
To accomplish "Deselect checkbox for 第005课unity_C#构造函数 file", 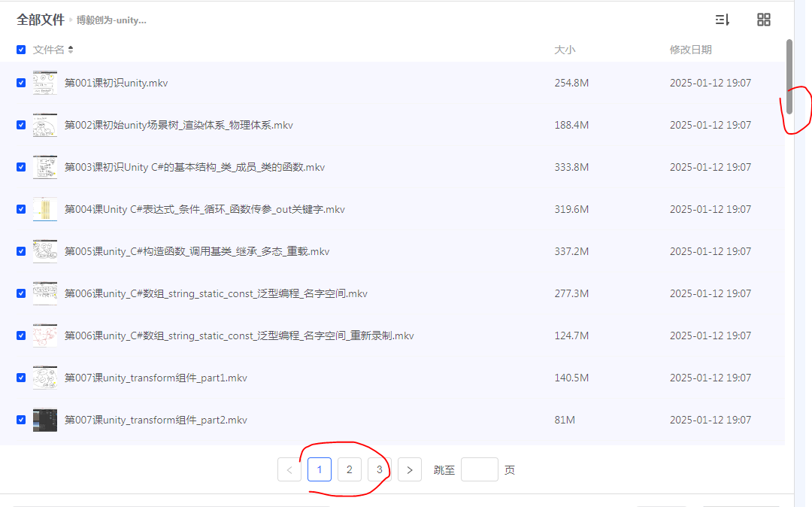I will tap(21, 251).
